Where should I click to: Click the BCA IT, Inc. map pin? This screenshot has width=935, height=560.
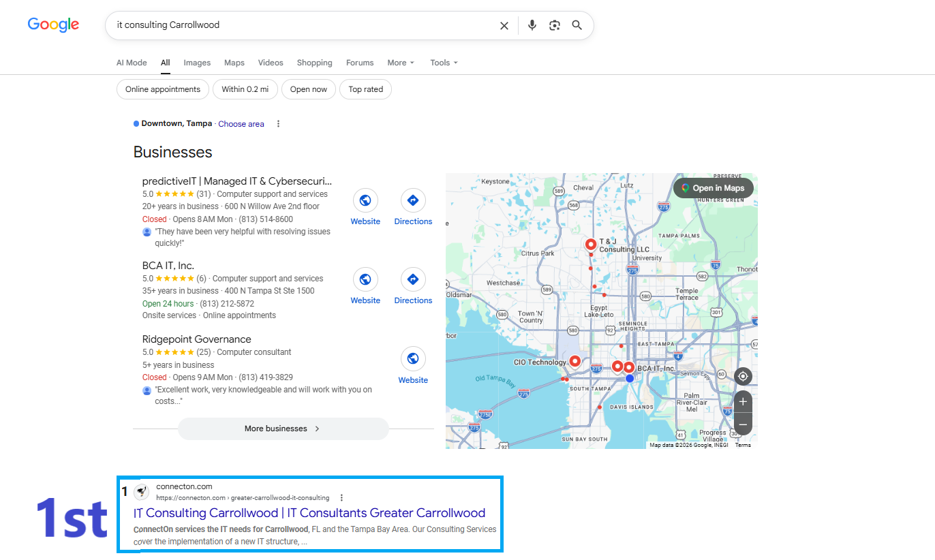pyautogui.click(x=629, y=368)
